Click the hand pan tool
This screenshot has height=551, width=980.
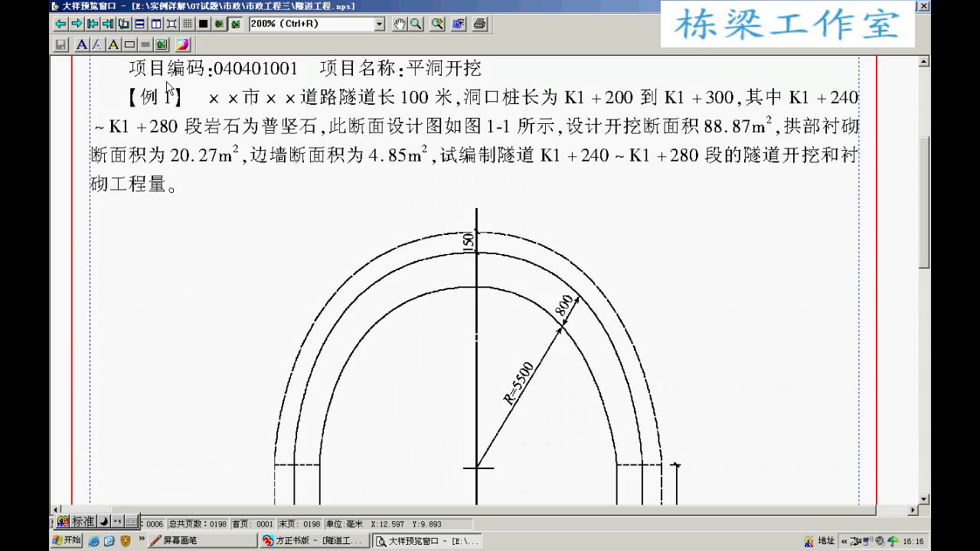pos(400,24)
